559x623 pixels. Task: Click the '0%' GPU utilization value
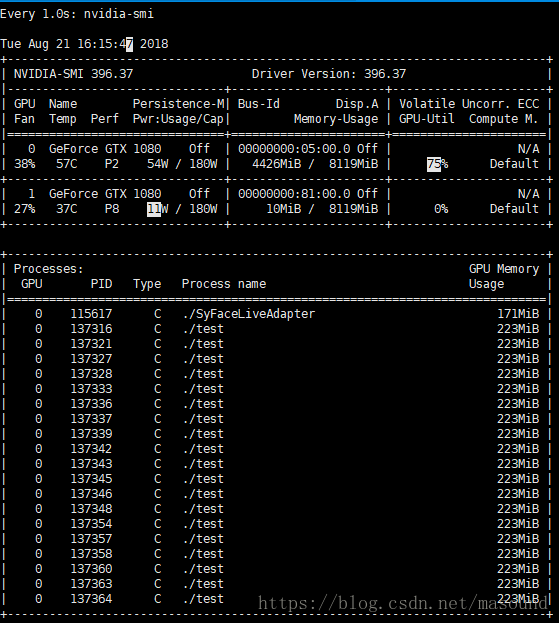pyautogui.click(x=441, y=209)
